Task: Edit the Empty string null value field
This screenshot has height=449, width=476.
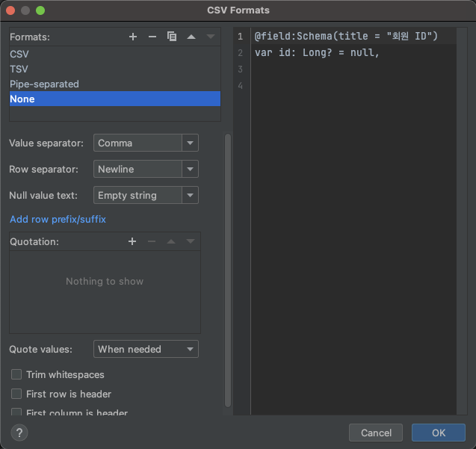Action: (137, 195)
